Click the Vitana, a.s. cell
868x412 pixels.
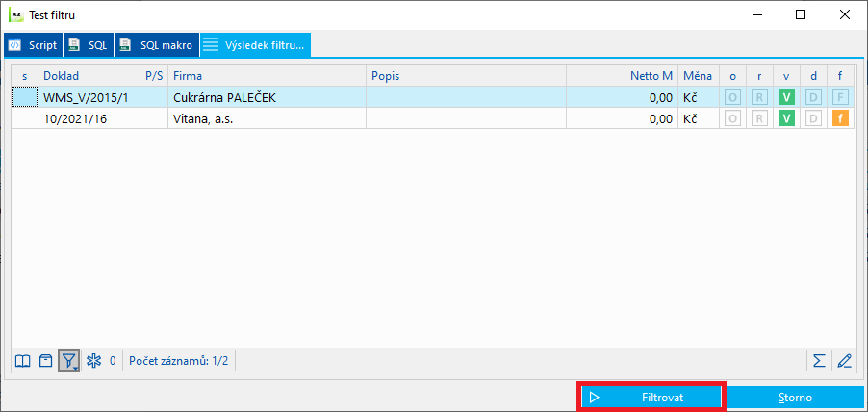267,118
